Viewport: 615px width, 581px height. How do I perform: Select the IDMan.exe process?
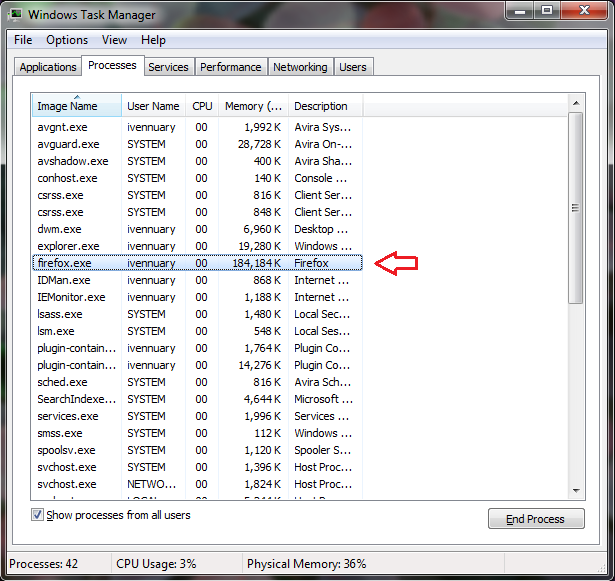[x=197, y=280]
